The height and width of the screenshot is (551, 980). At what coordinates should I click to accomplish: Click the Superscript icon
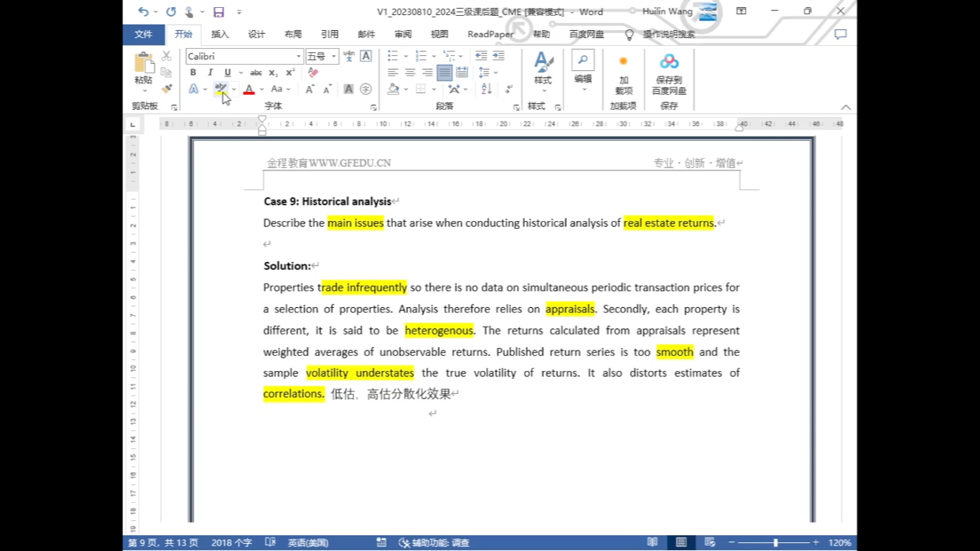[290, 73]
